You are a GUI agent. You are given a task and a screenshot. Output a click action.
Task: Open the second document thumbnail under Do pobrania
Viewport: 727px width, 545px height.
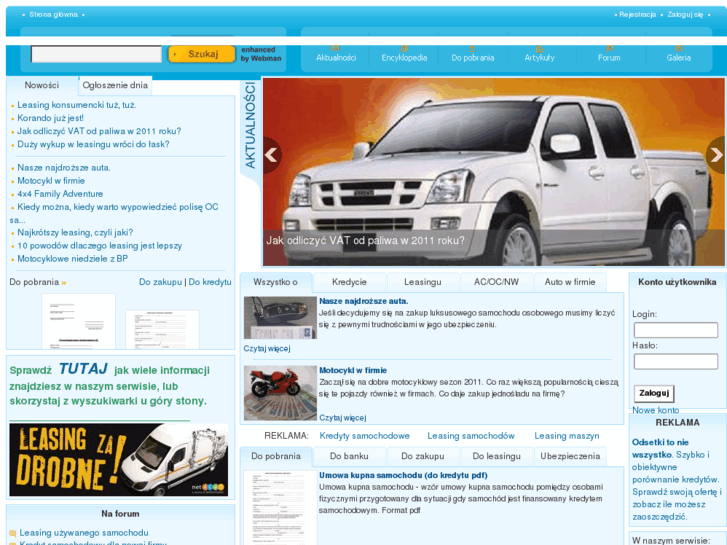[162, 329]
